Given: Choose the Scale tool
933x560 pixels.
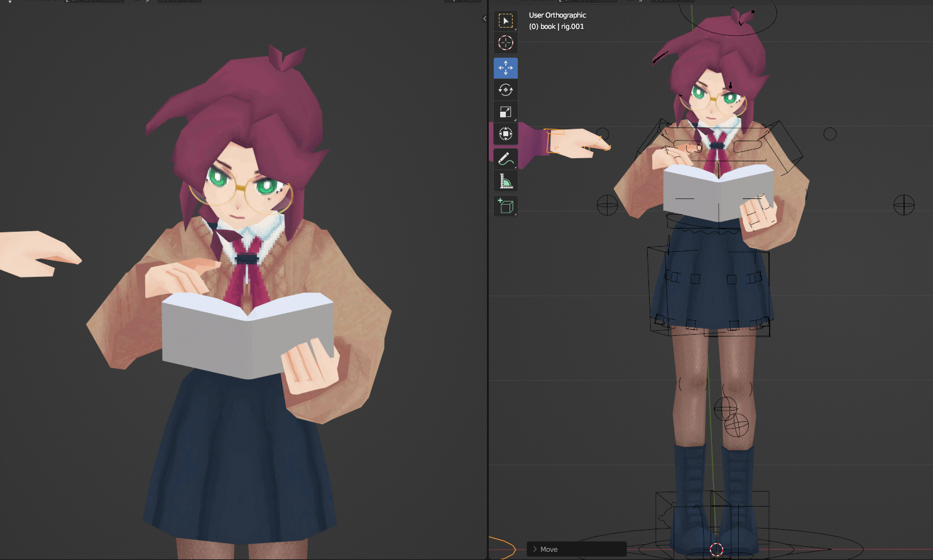Looking at the screenshot, I should 506,112.
